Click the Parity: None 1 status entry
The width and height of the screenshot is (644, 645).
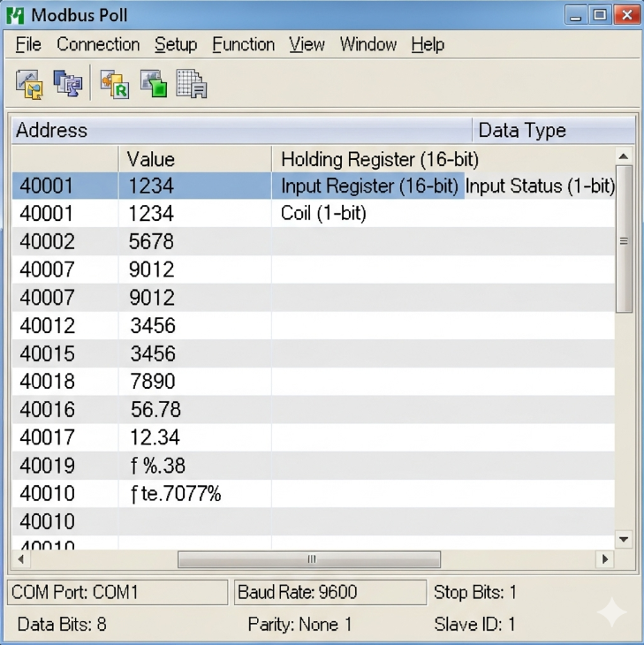tap(299, 624)
